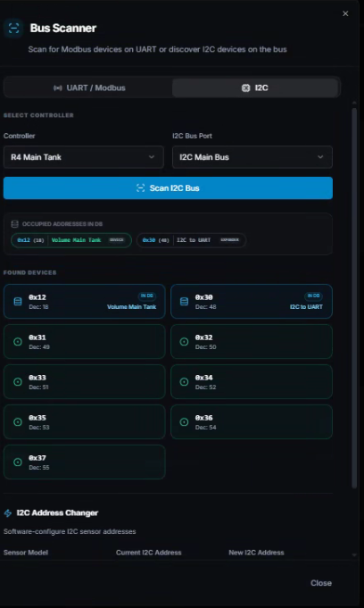Screen dimensions: 364x608
Task: Click the Bus Scanner header icon
Action: click(13, 28)
